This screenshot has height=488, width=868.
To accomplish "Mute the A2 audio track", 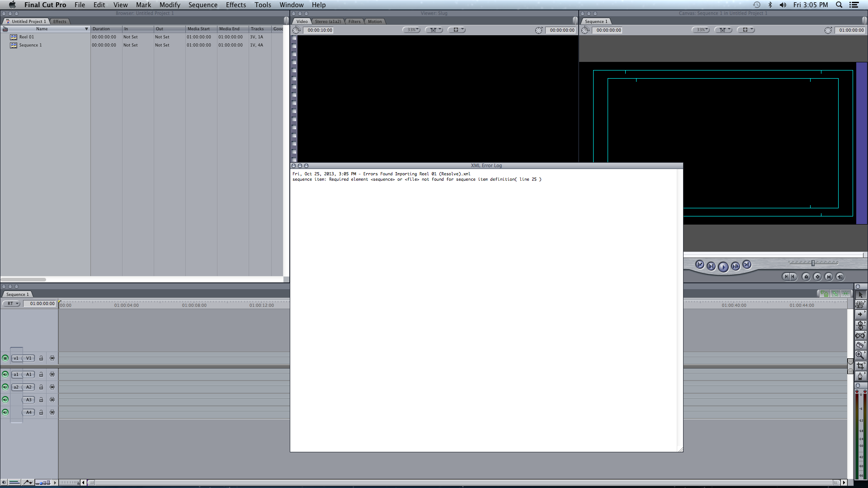I will point(5,387).
